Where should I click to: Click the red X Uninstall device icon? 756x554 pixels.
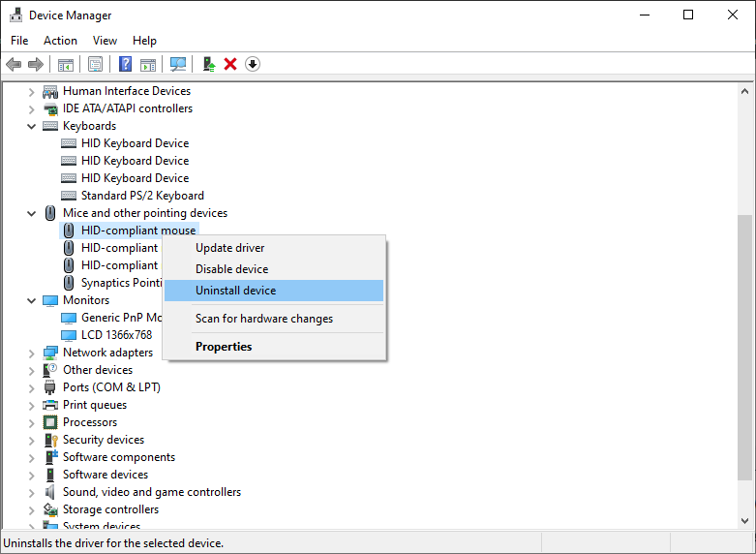click(x=230, y=64)
